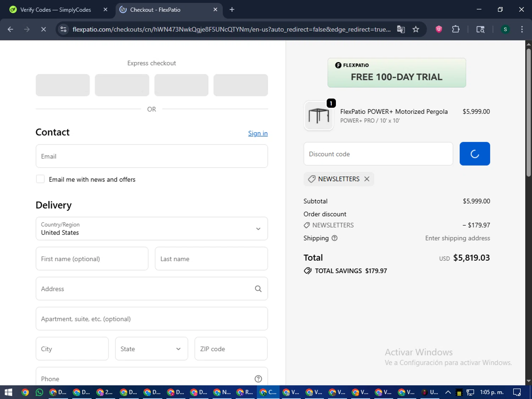Click the FlexPatio Free 100-Day Trial banner

[x=397, y=73]
